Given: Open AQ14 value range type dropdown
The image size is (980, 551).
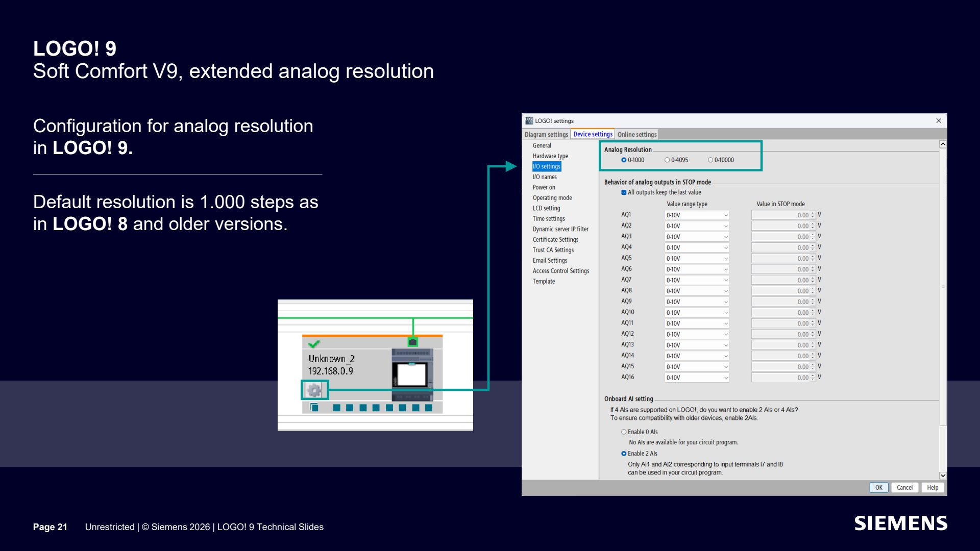Looking at the screenshot, I should point(697,356).
